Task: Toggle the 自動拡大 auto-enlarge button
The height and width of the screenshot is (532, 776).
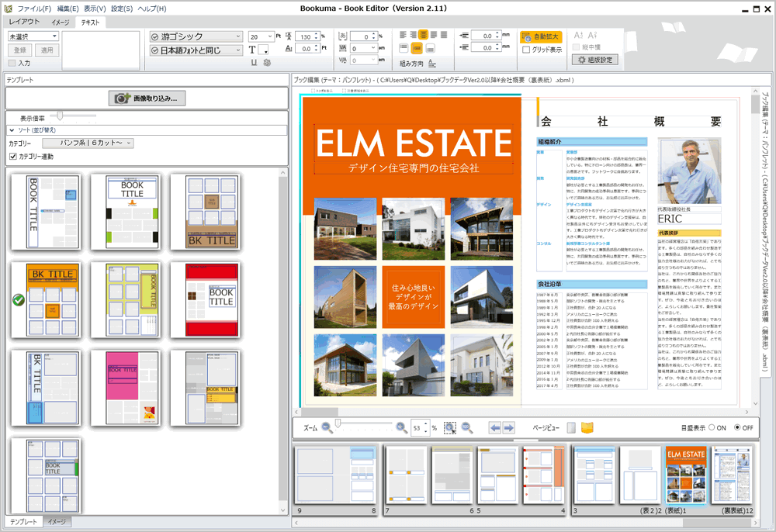Action: [x=542, y=36]
